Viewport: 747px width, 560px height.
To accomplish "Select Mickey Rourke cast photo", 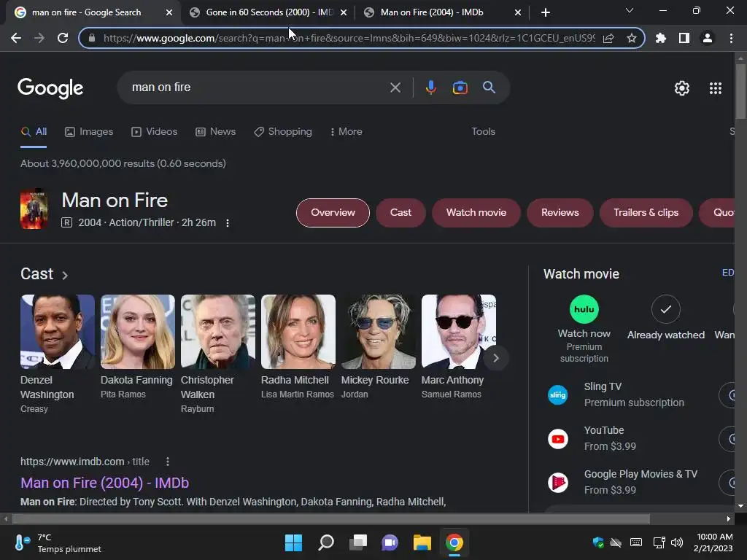I will pyautogui.click(x=379, y=332).
